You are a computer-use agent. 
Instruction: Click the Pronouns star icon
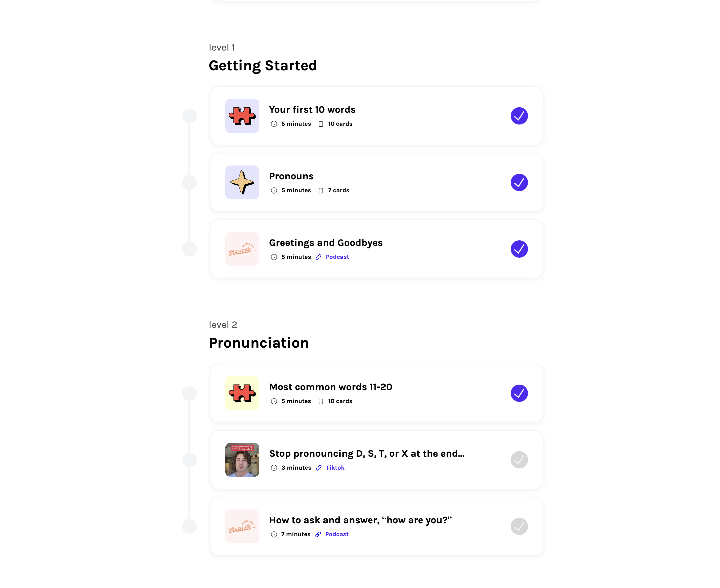242,182
